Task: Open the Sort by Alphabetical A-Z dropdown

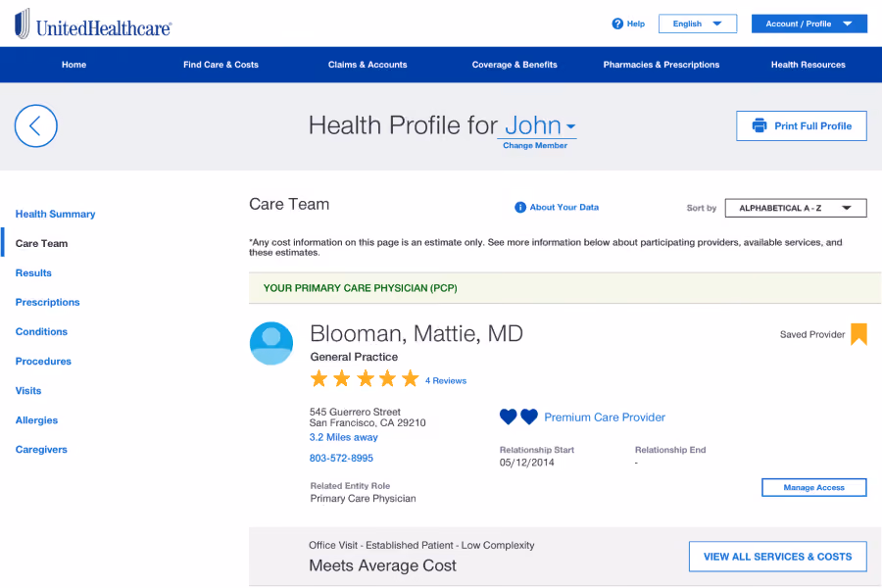Action: pyautogui.click(x=796, y=208)
